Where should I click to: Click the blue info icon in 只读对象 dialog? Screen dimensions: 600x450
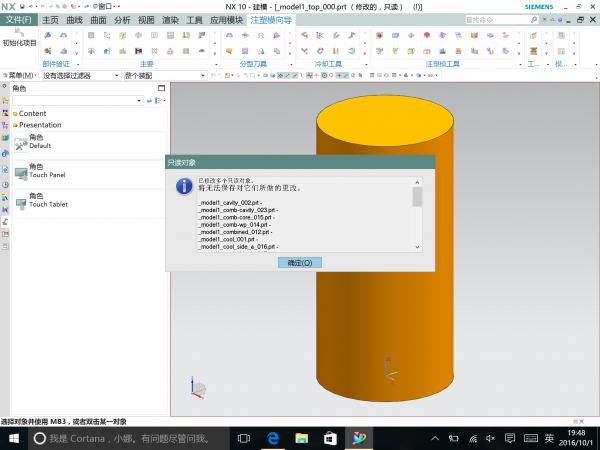[184, 186]
